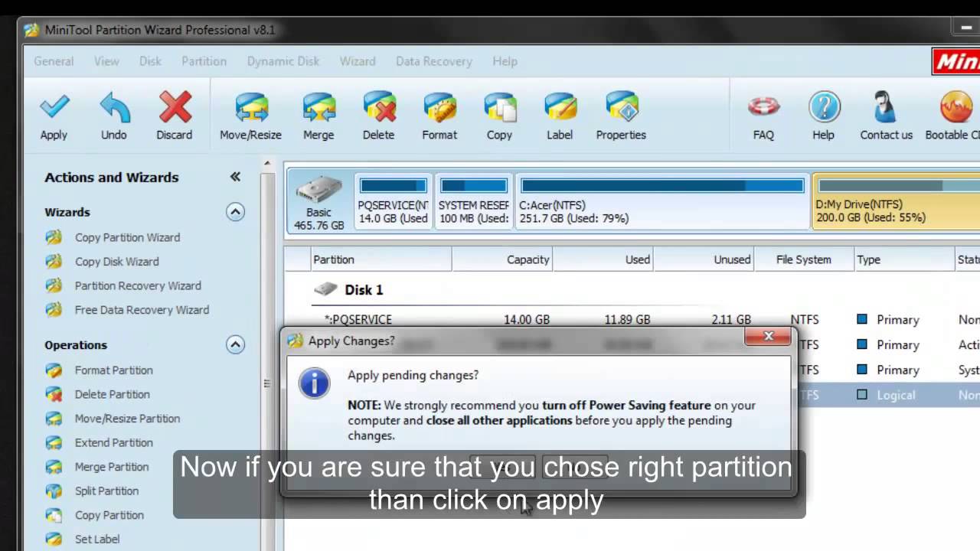Open the Dynamic Disk menu
This screenshot has height=551, width=980.
click(283, 61)
